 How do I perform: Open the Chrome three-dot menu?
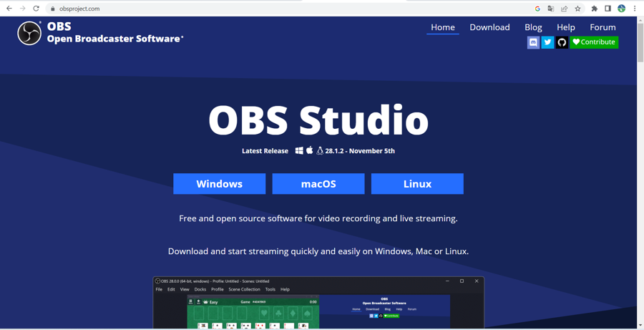635,9
